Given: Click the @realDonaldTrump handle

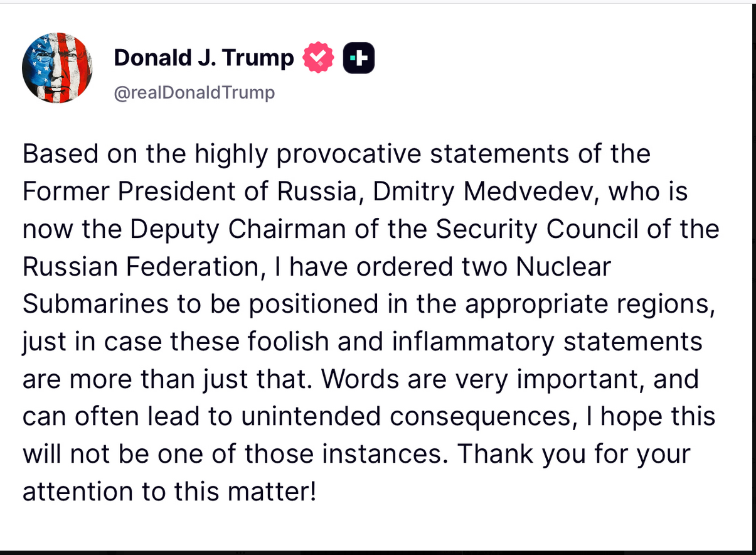Looking at the screenshot, I should 194,93.
